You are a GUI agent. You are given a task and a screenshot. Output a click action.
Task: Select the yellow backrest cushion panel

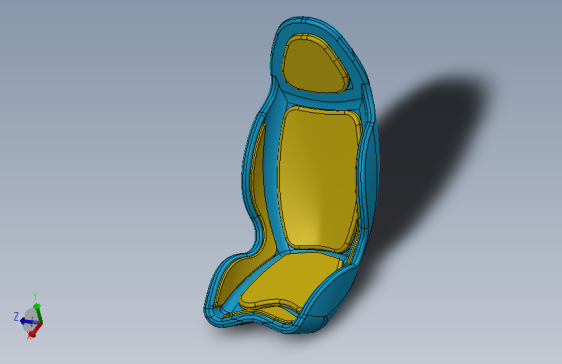[x=319, y=179]
